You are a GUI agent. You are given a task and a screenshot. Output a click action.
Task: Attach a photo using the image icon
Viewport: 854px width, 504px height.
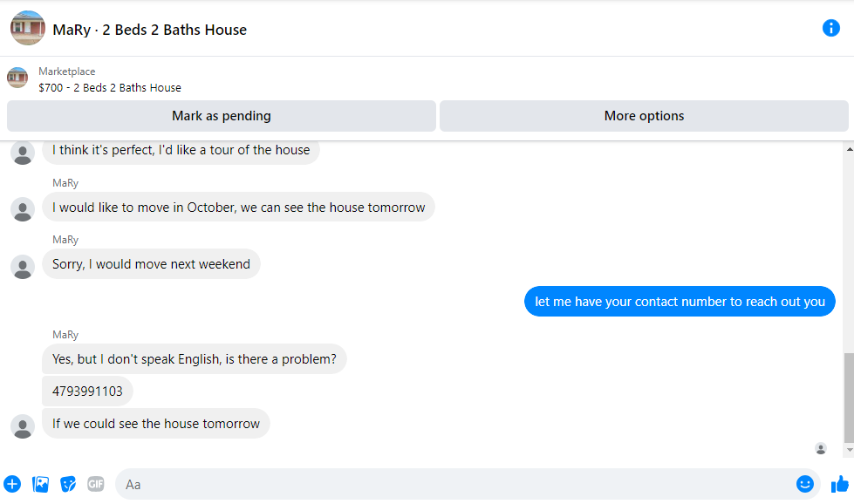[40, 484]
